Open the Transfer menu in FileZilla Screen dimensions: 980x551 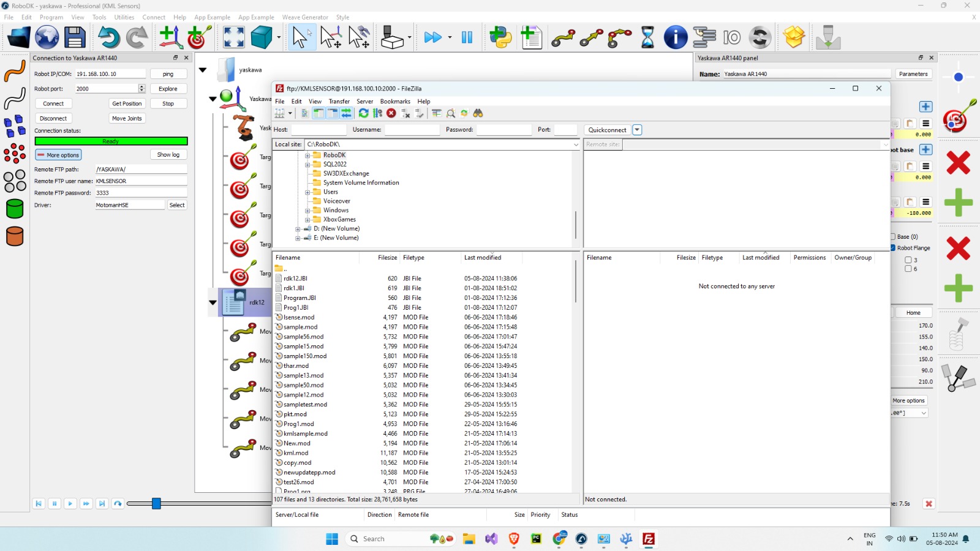[339, 102]
